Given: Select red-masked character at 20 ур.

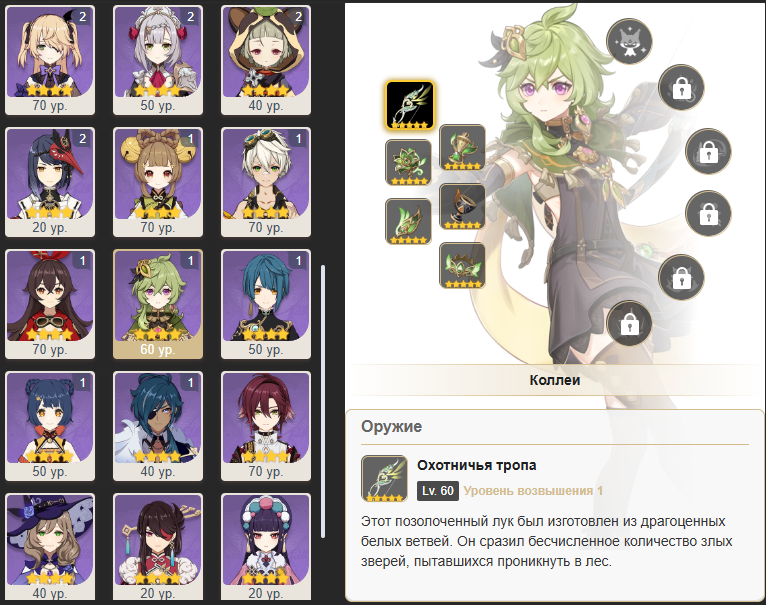Looking at the screenshot, I should pyautogui.click(x=50, y=182).
